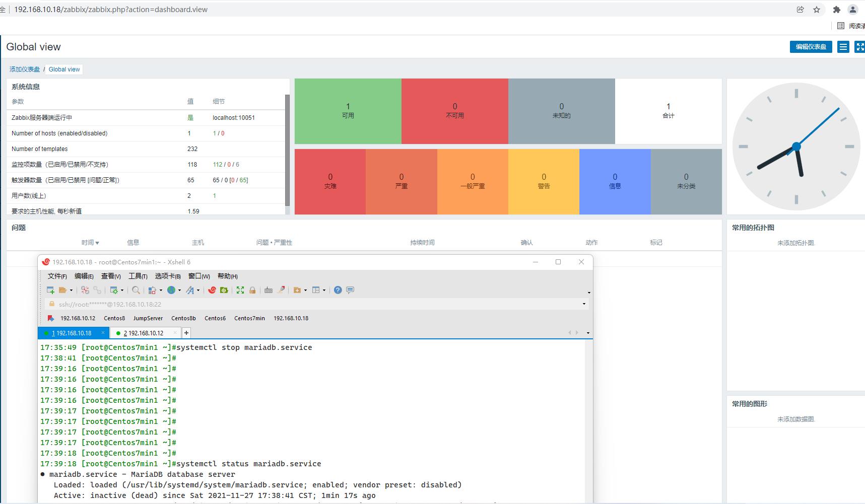
Task: Open the Centos7min quick link in Xshell
Action: pos(249,318)
